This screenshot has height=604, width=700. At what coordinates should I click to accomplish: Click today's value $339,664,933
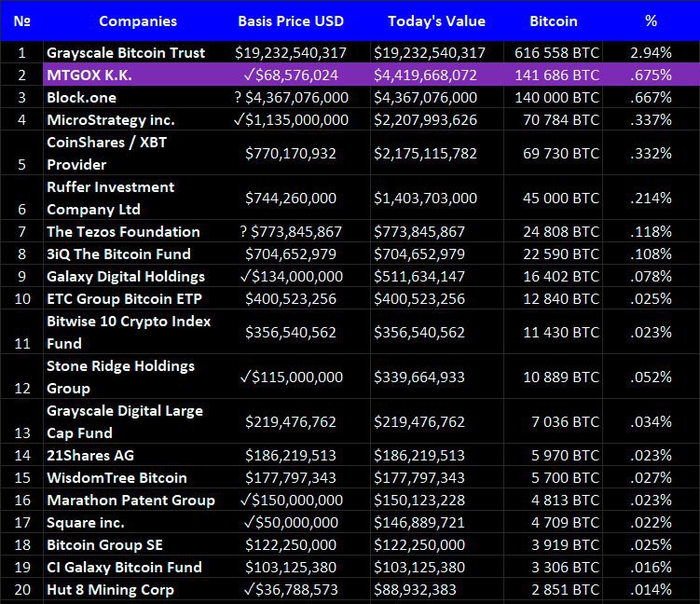tap(419, 377)
